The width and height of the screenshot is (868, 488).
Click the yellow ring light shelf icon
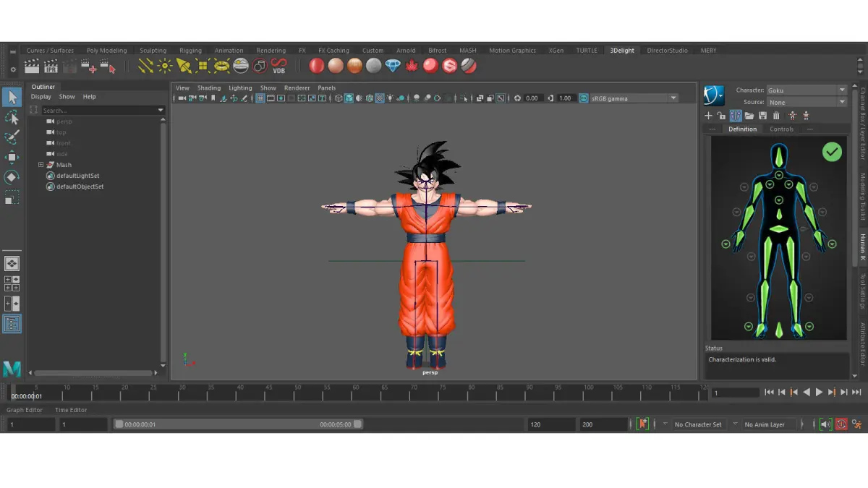pos(222,67)
